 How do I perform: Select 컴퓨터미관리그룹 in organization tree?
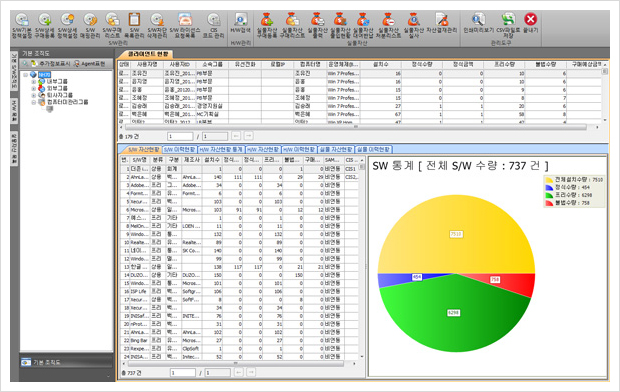tap(67, 102)
